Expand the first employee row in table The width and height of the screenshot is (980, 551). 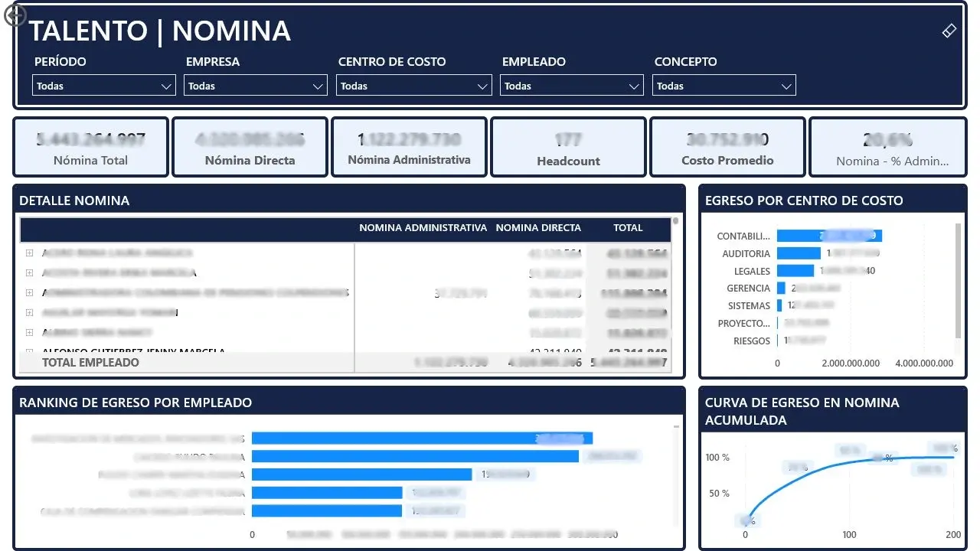click(x=30, y=253)
